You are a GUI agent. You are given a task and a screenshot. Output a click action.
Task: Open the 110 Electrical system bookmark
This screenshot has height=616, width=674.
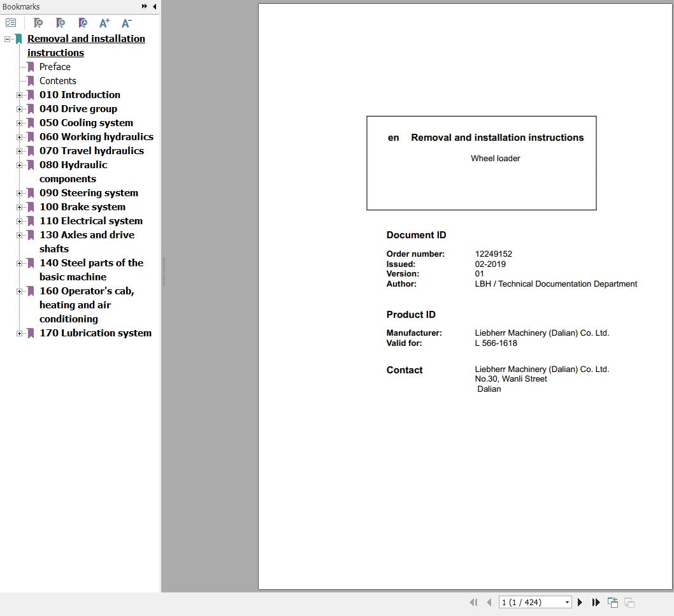pos(90,220)
